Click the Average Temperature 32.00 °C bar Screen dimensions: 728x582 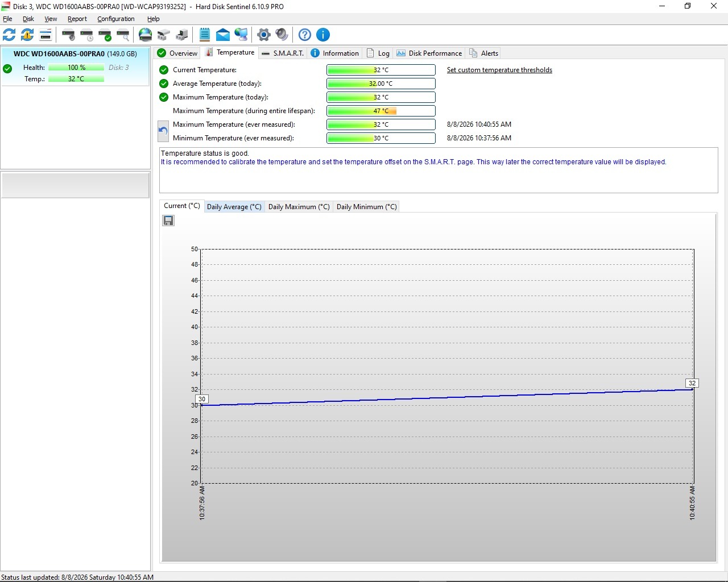click(x=381, y=84)
